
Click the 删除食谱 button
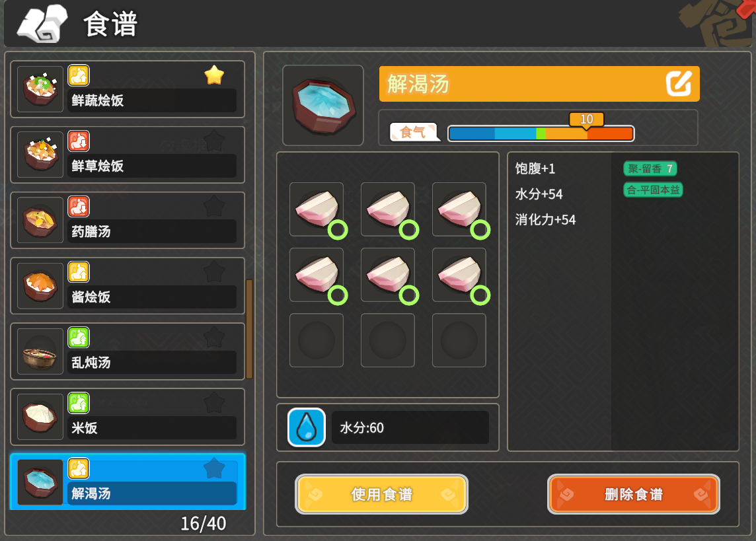[x=634, y=494]
